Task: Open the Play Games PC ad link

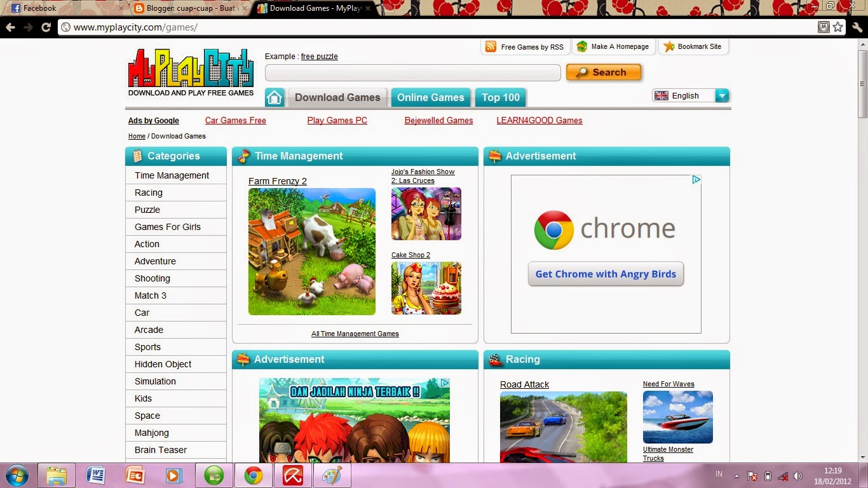Action: pos(337,120)
